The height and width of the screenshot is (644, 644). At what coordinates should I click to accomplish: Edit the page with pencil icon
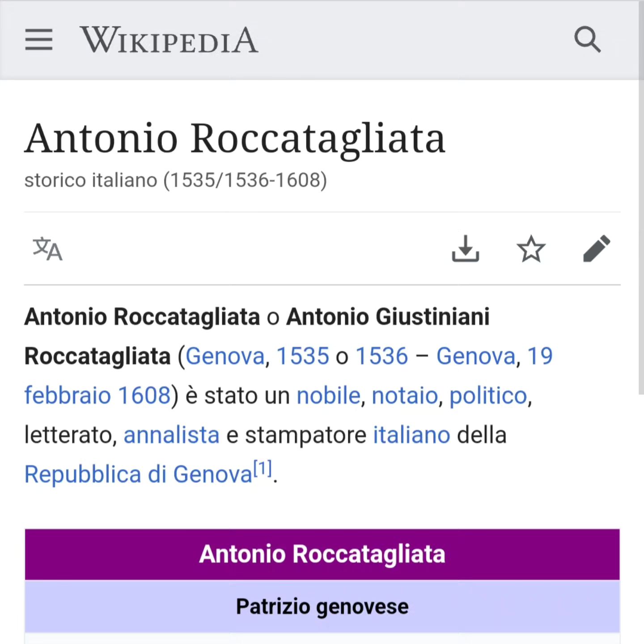tap(597, 248)
